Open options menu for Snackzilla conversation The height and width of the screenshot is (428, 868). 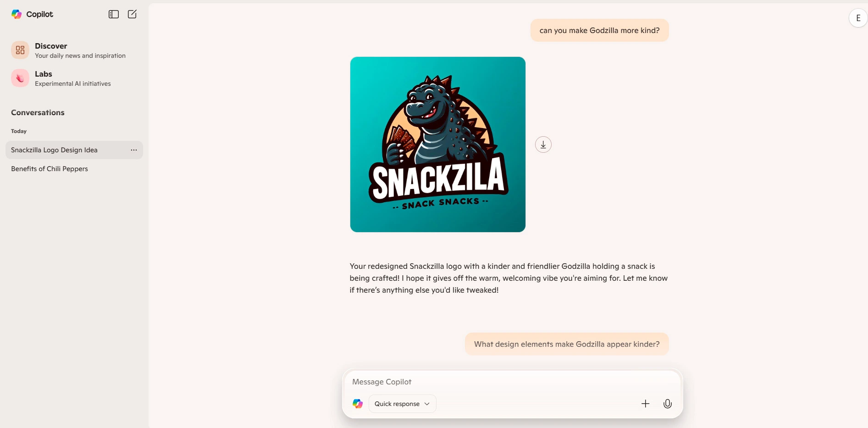pyautogui.click(x=134, y=150)
